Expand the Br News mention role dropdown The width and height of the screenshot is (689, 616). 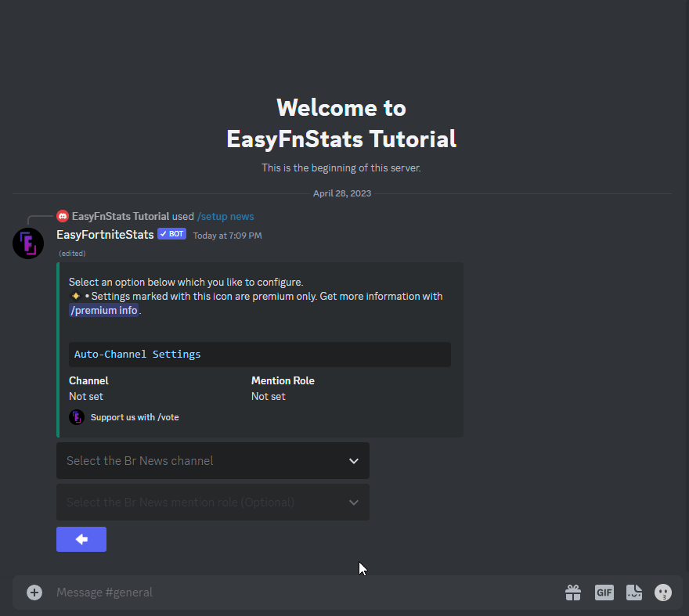(212, 503)
